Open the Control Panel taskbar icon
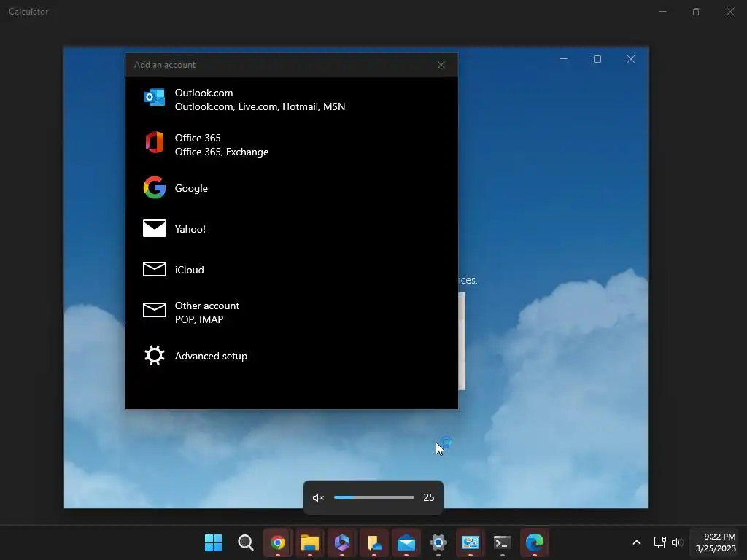This screenshot has height=560, width=747. (471, 542)
